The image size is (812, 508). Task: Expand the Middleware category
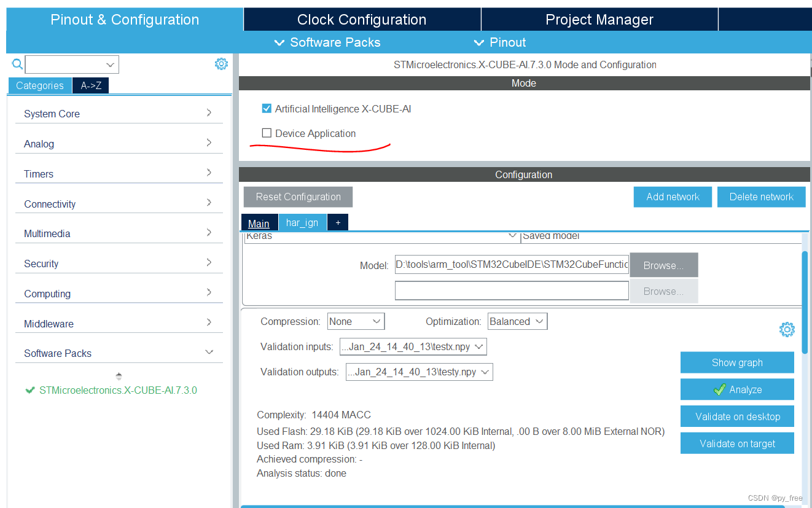click(x=119, y=324)
